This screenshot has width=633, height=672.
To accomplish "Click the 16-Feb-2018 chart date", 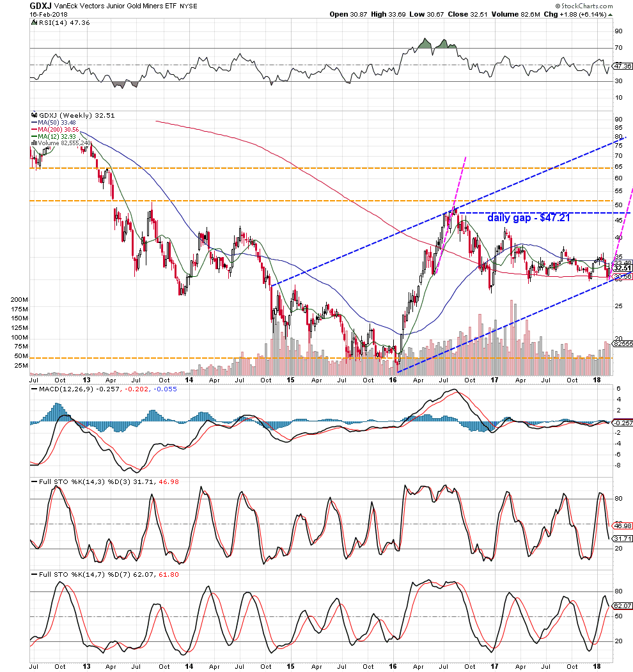I will [x=49, y=14].
